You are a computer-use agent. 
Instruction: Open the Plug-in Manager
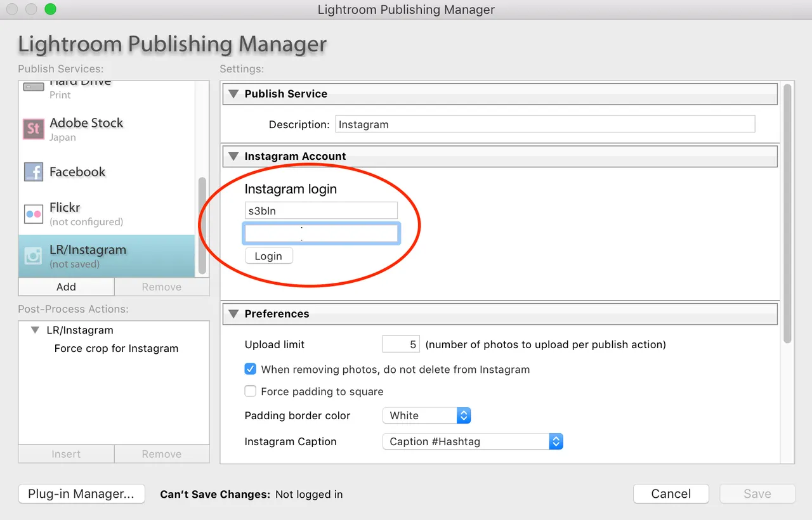[81, 494]
